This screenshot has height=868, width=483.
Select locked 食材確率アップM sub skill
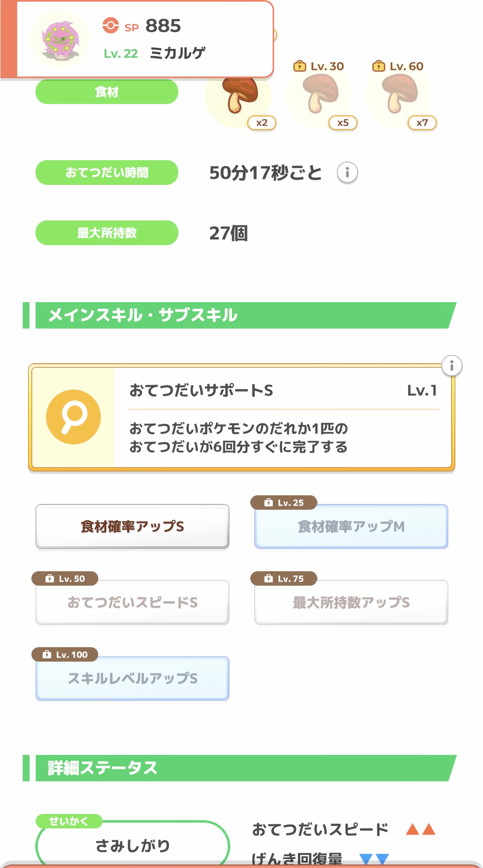pyautogui.click(x=351, y=527)
